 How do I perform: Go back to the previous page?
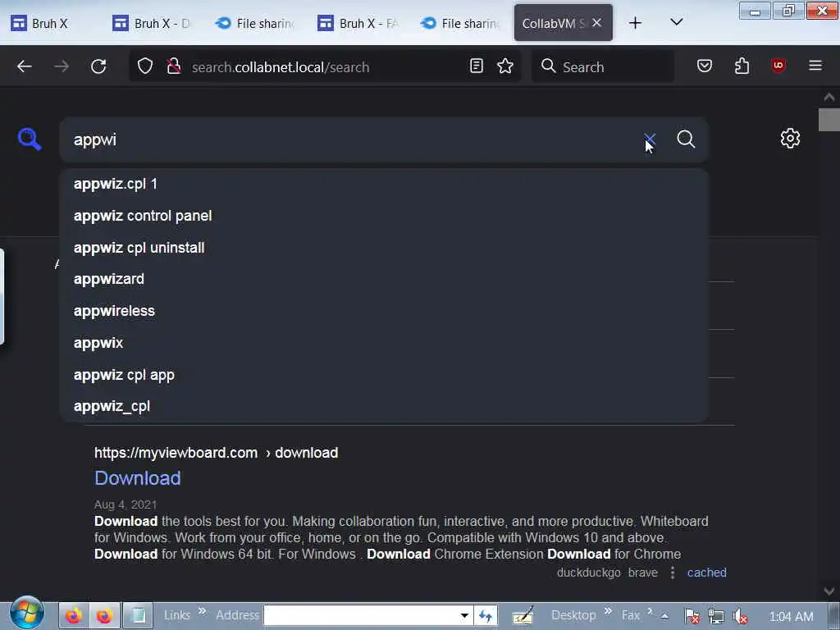[24, 66]
